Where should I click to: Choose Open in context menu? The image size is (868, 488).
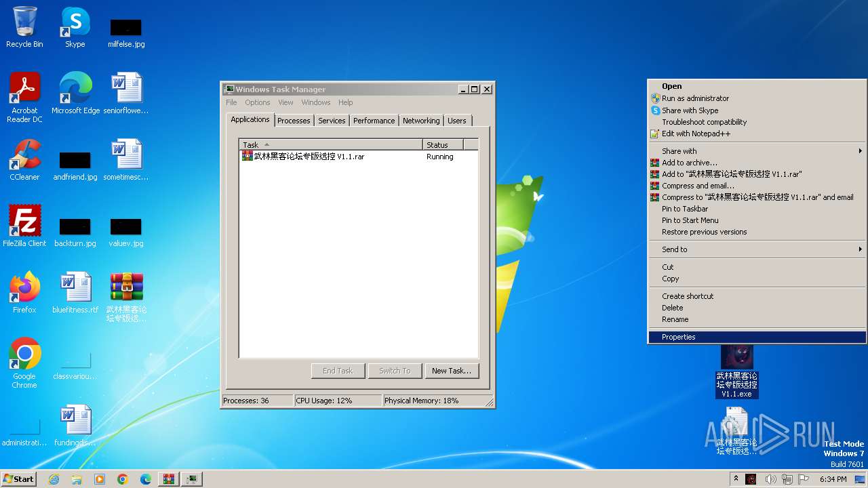(757, 86)
